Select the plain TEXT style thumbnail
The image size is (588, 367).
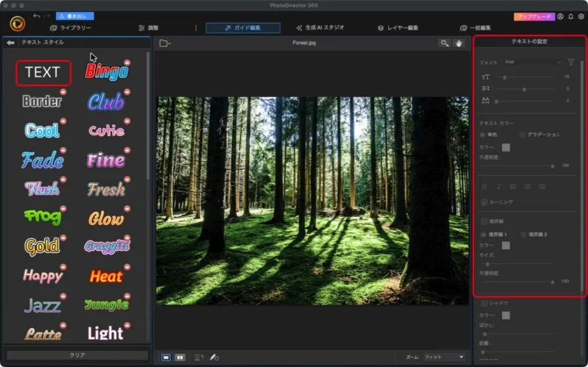coord(43,73)
